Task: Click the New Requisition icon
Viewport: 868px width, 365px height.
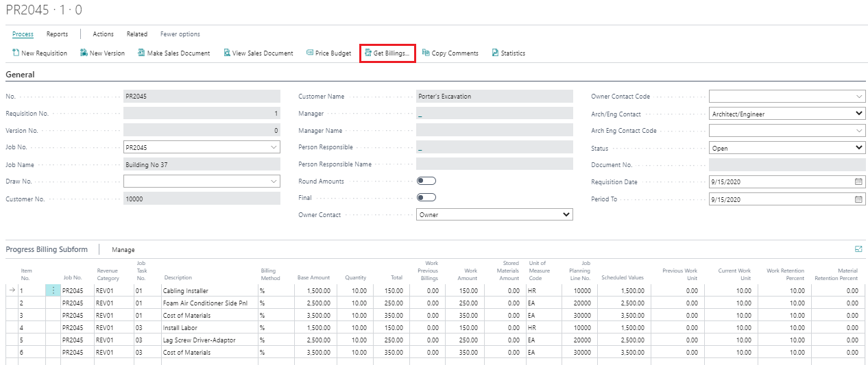Action: tap(16, 53)
